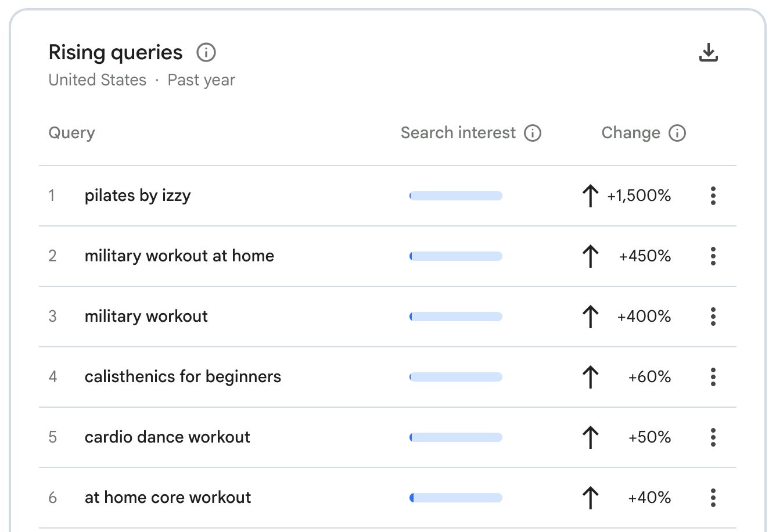This screenshot has width=776, height=532.
Task: Click rank number 5
Action: pos(52,437)
